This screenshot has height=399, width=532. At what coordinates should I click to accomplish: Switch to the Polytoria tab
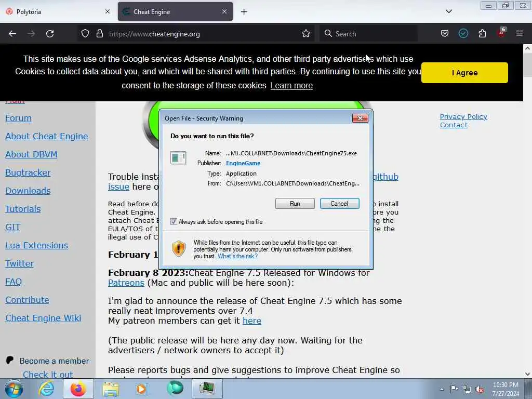click(58, 11)
